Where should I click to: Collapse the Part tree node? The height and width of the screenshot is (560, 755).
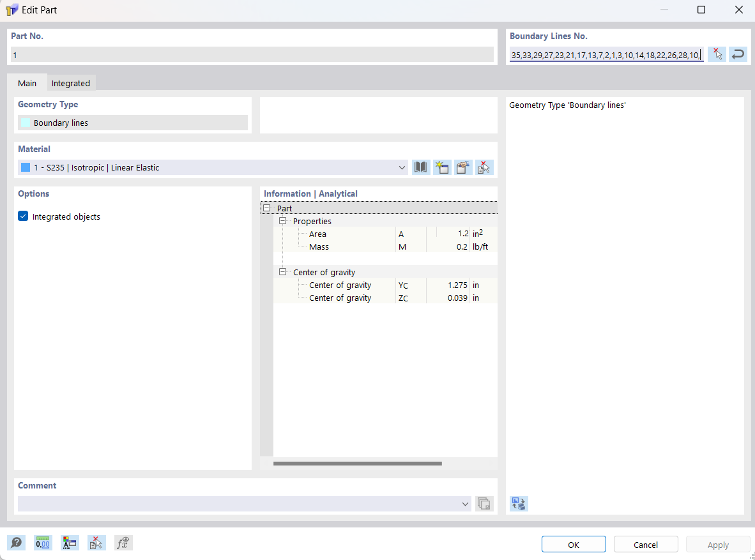(x=266, y=208)
